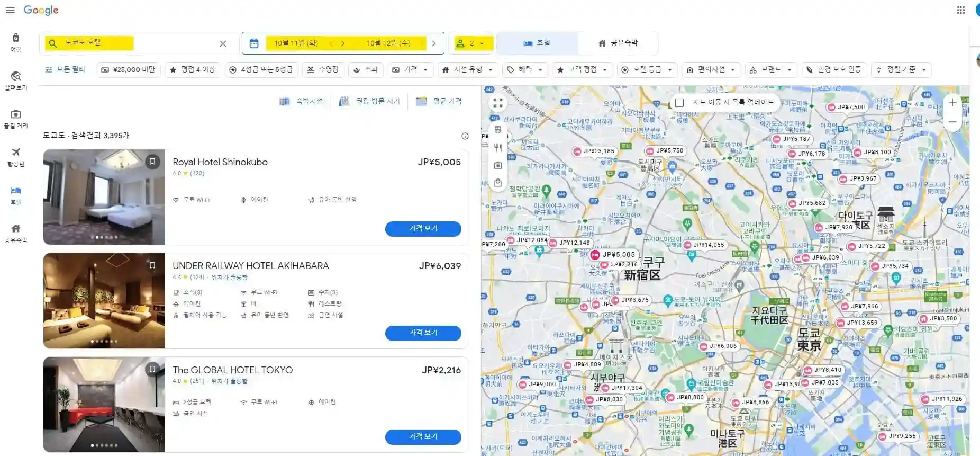The image size is (980, 456).
Task: Open Royal Hotel Shinokubo title link
Action: click(x=220, y=162)
